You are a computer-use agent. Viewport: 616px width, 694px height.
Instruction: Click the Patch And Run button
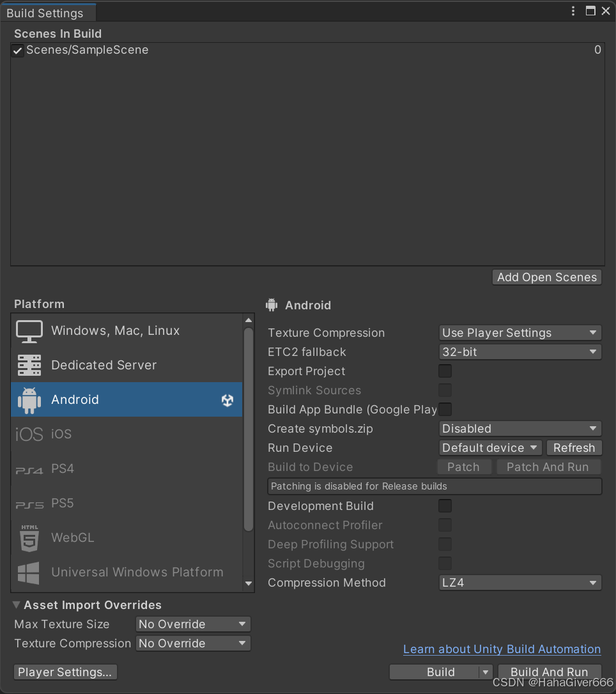548,467
